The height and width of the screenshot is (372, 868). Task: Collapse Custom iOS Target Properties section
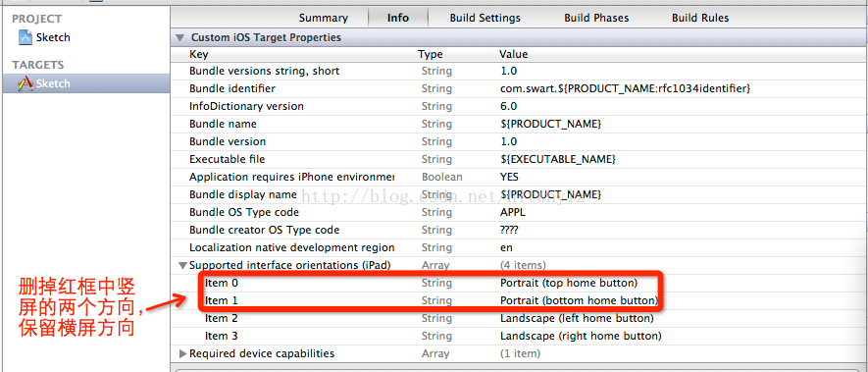tap(179, 37)
